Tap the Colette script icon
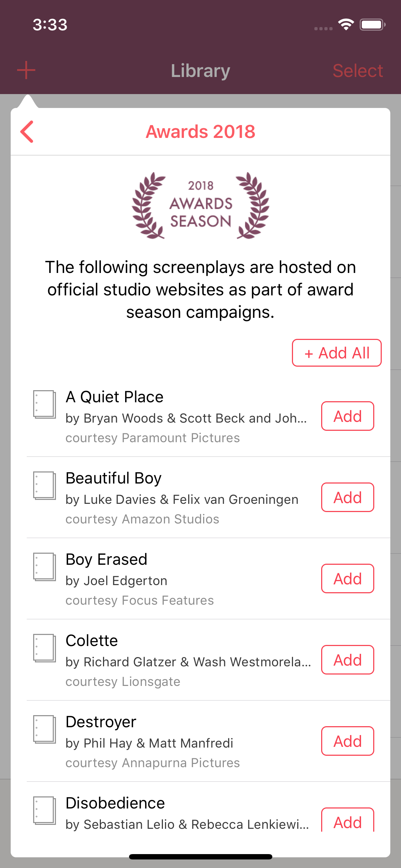The image size is (401, 868). [45, 648]
